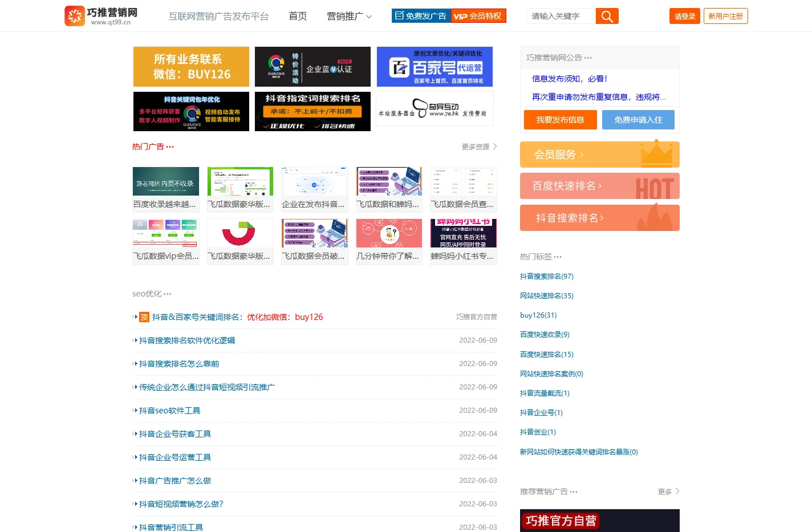Screen dimensions: 812x532
Task: Open 抖音搜索排名 flame banner
Action: [600, 218]
